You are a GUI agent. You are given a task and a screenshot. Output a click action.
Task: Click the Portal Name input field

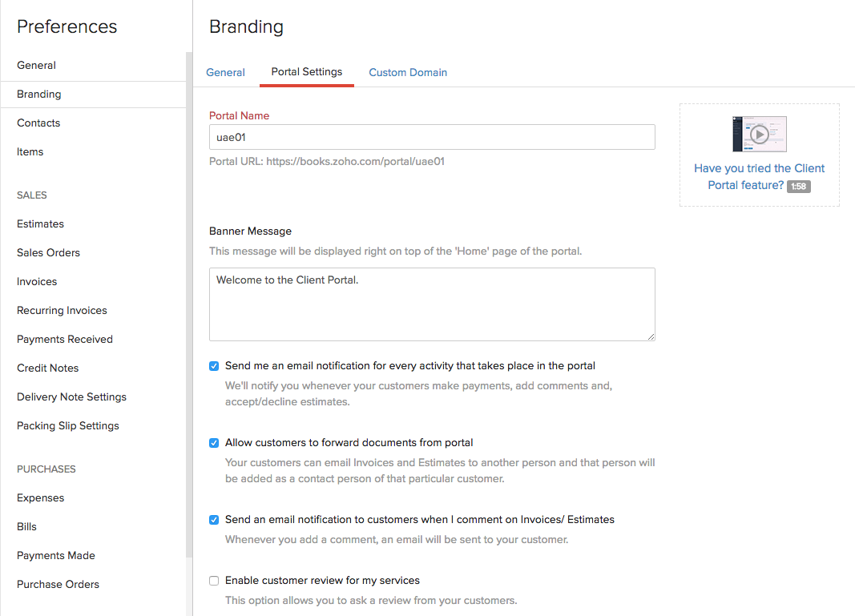tap(432, 137)
